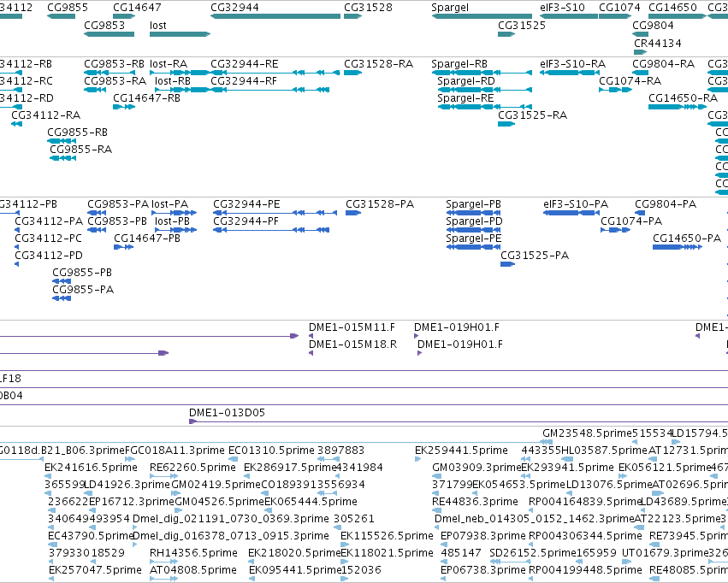Click transcript CG9855-RB

[78, 132]
